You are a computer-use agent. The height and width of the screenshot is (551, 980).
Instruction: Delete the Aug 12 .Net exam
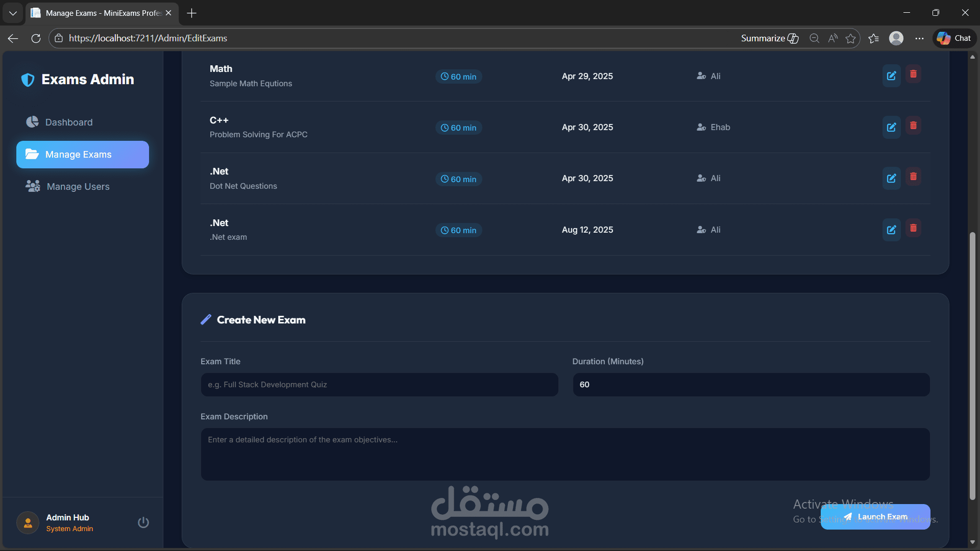(913, 228)
